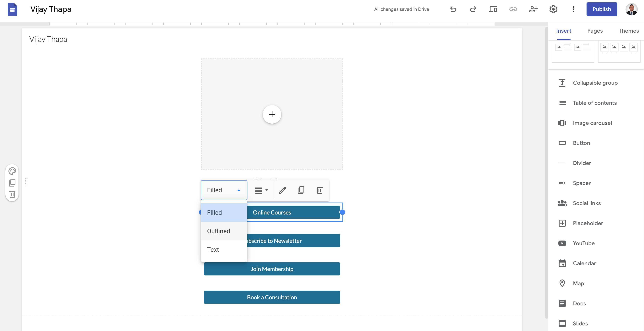Screen dimensions: 644x331
Task: Edit the button with the pencil icon
Action: tap(282, 190)
